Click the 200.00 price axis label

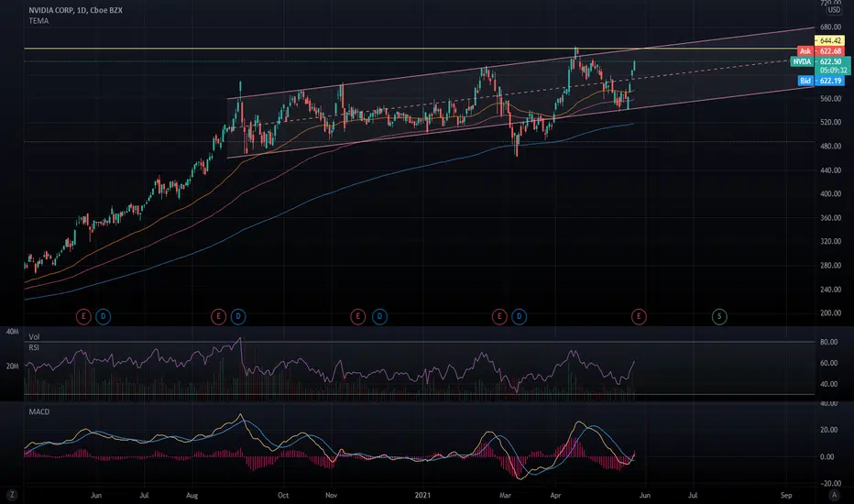(x=830, y=312)
